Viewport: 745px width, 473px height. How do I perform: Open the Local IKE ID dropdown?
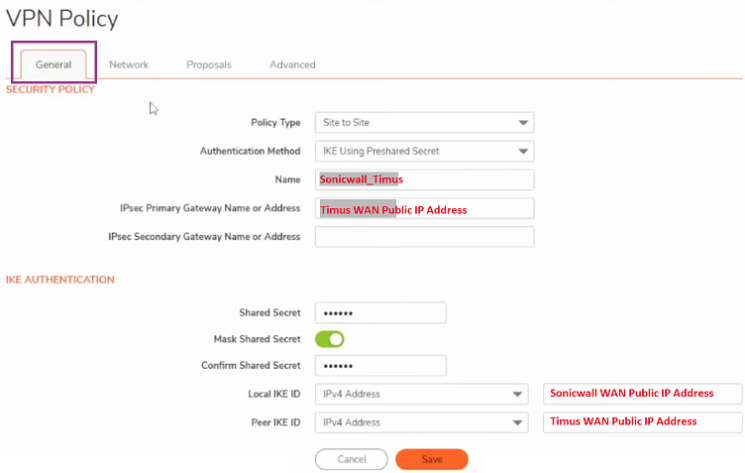(x=421, y=394)
